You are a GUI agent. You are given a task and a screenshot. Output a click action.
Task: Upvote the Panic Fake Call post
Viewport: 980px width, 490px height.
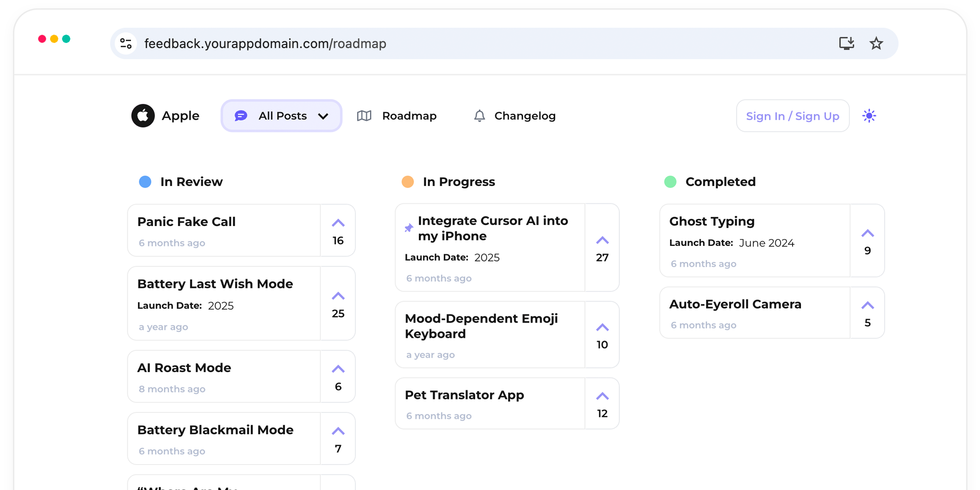338,223
